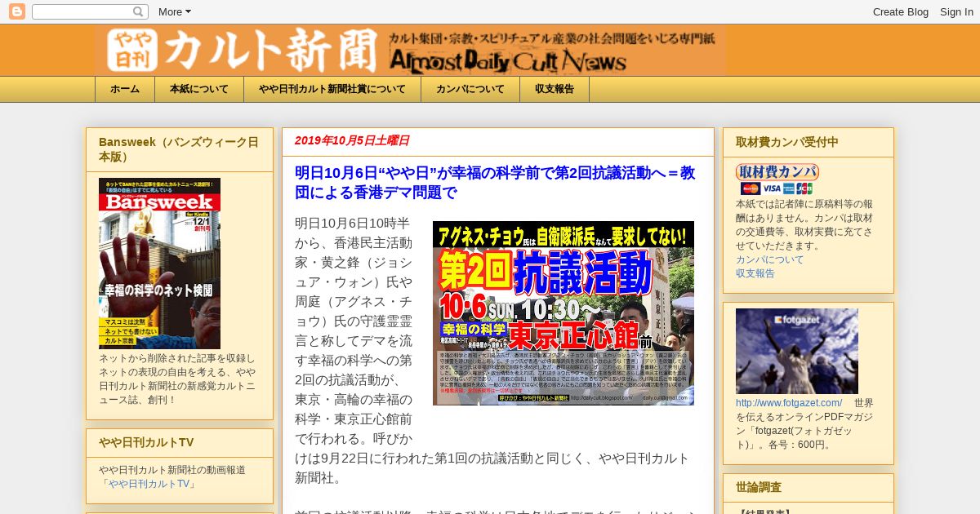
Task: Open the http://www.fotgazet.com/ link
Action: point(789,403)
